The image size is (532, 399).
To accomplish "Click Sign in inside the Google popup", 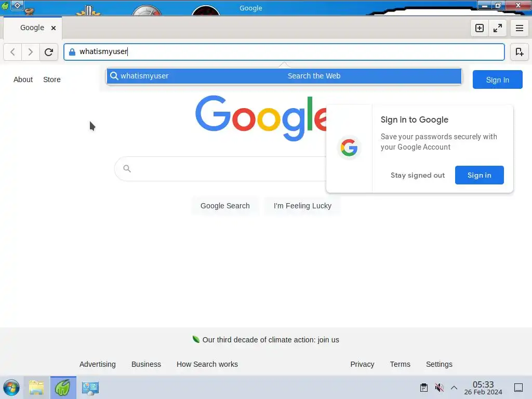I will pyautogui.click(x=479, y=175).
